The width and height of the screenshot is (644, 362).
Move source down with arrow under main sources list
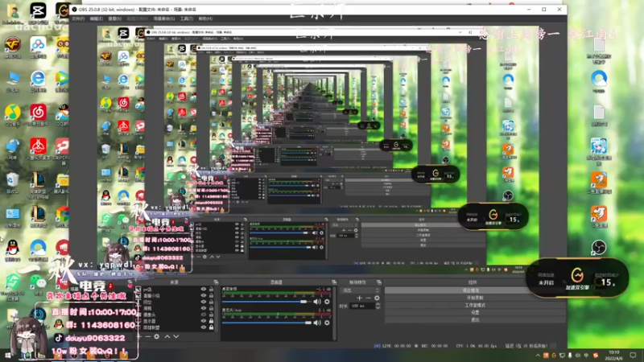click(176, 336)
